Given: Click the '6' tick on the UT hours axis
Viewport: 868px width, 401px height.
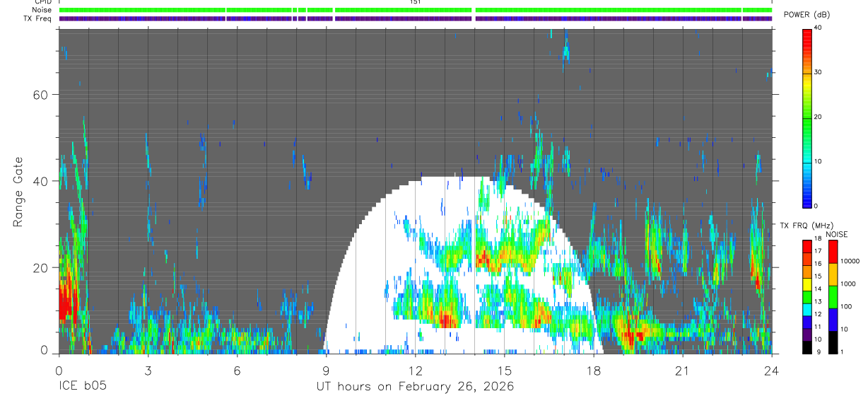Looking at the screenshot, I should (x=237, y=371).
